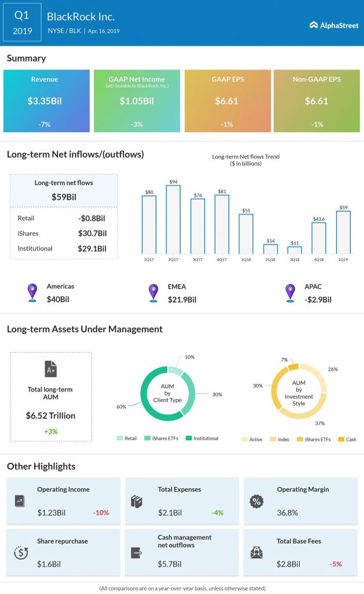This screenshot has height=594, width=364.
Task: Click the 1Q17 bar showing $80
Action: 149,224
